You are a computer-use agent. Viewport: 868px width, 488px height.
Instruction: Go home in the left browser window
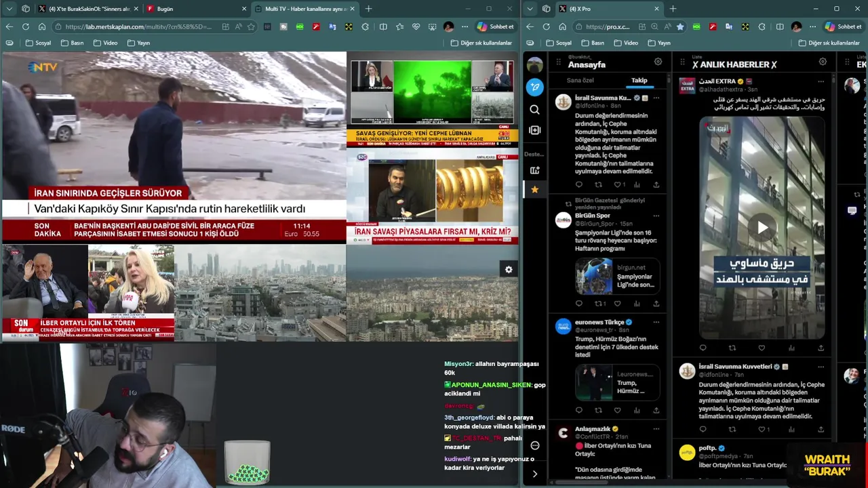point(41,26)
